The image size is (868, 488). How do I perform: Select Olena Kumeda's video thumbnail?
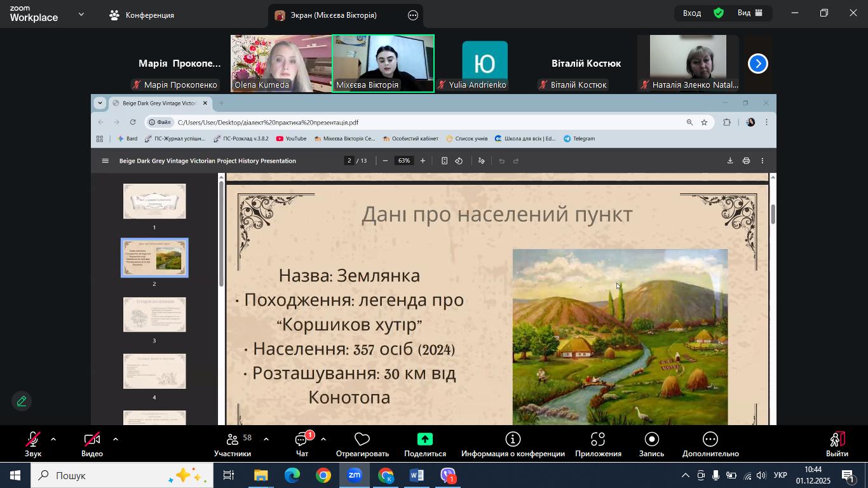point(281,64)
